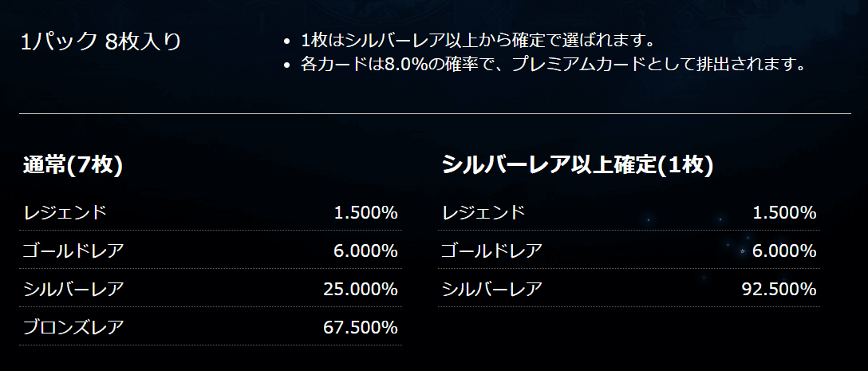Select シルバーレア label under 通常(7枚)
The height and width of the screenshot is (371, 868).
73,289
